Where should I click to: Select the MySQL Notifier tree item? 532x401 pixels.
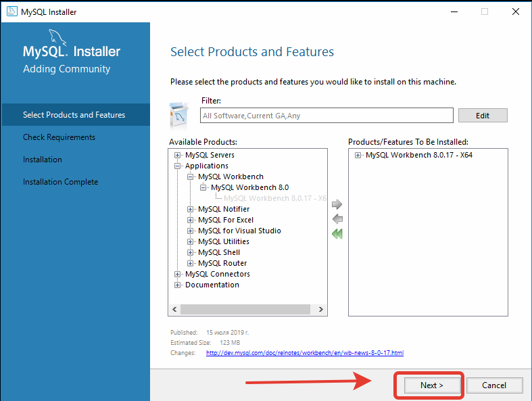224,209
